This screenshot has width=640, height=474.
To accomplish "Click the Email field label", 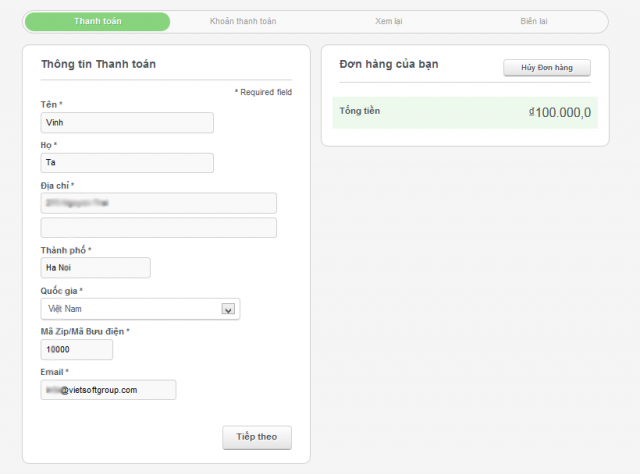I will click(55, 372).
